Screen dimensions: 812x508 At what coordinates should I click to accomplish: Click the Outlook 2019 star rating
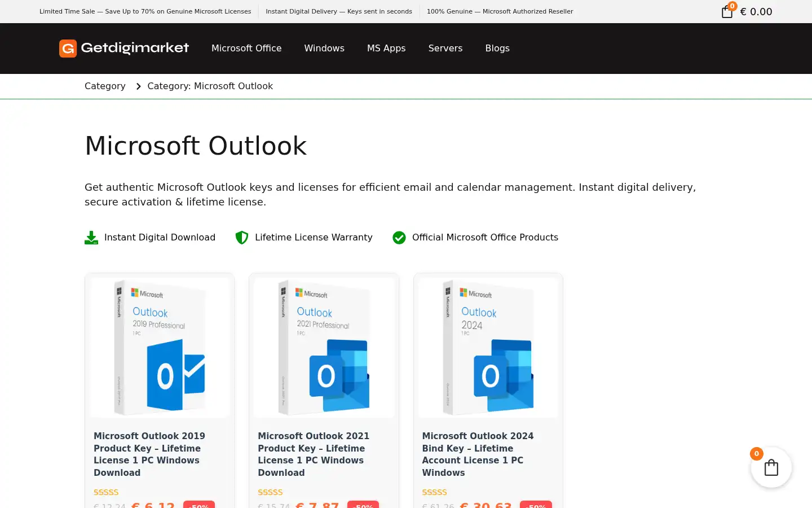(x=106, y=492)
